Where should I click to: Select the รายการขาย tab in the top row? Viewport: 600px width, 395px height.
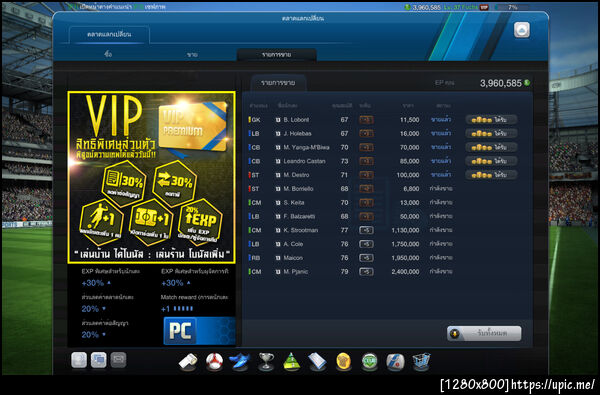click(277, 55)
